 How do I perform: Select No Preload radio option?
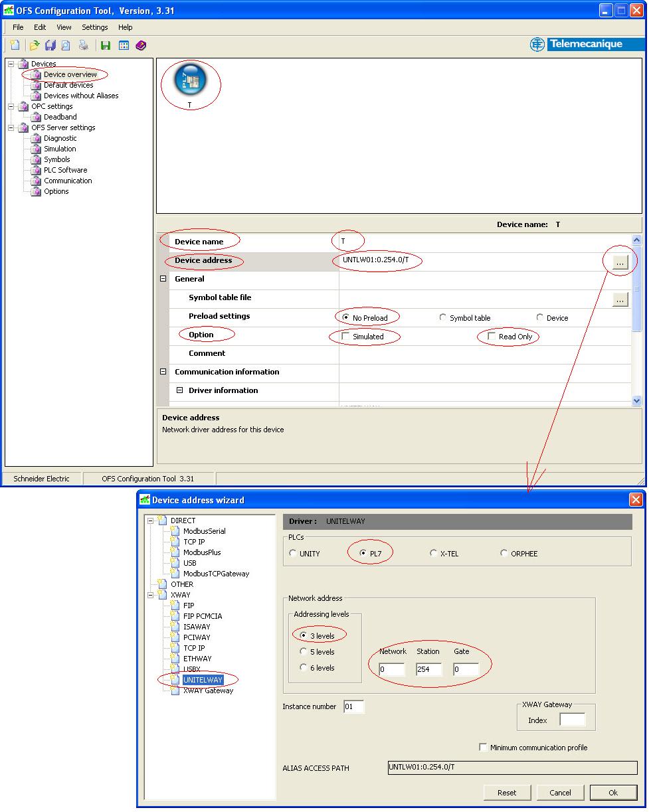(345, 317)
